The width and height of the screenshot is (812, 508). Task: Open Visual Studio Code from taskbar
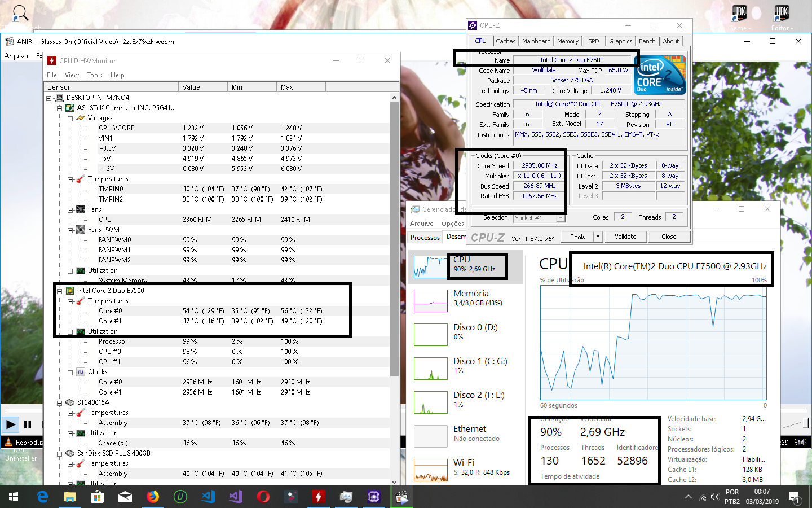[x=208, y=497]
